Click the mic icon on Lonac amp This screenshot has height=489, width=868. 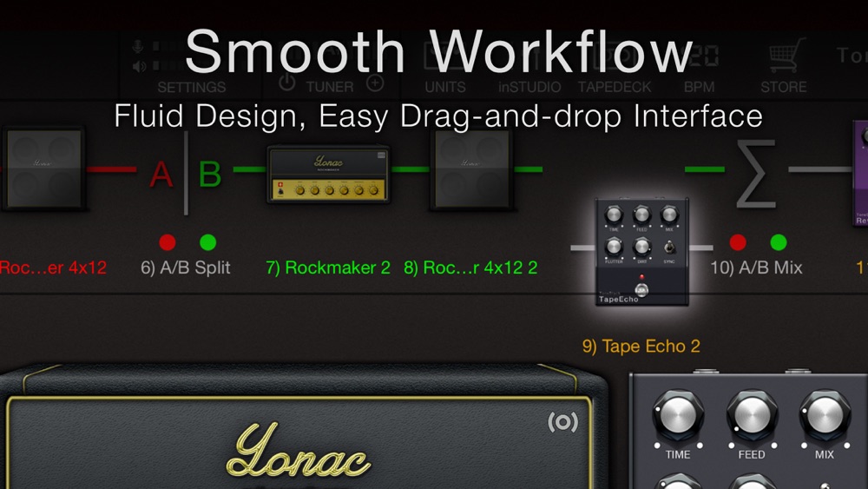tap(563, 422)
